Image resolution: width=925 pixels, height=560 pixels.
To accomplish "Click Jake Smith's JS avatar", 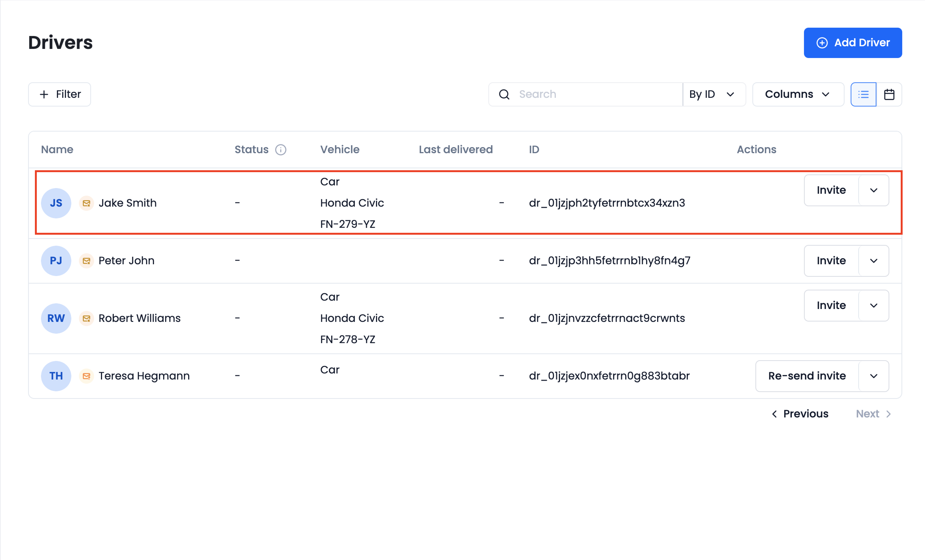I will click(x=56, y=203).
